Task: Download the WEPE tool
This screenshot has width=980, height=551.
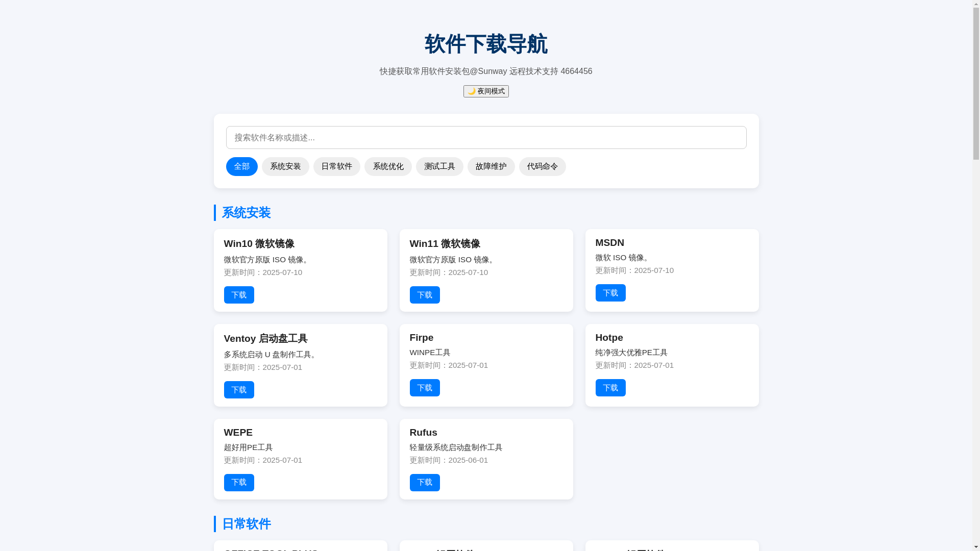Action: [x=239, y=483]
